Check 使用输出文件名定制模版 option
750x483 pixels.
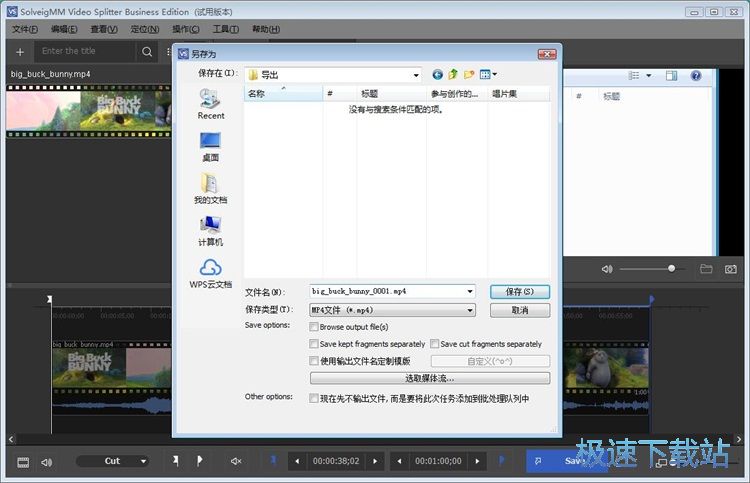click(314, 361)
